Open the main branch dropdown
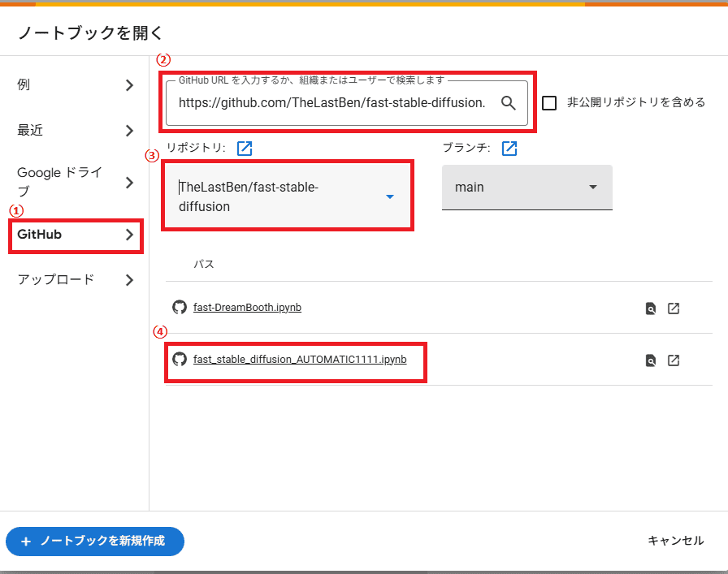Screen dimensions: 728x574 [x=527, y=188]
